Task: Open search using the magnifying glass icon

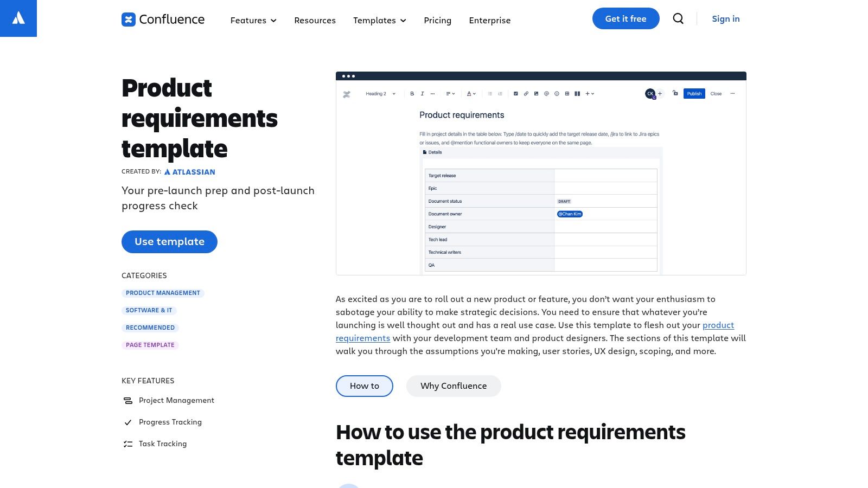Action: click(x=678, y=18)
